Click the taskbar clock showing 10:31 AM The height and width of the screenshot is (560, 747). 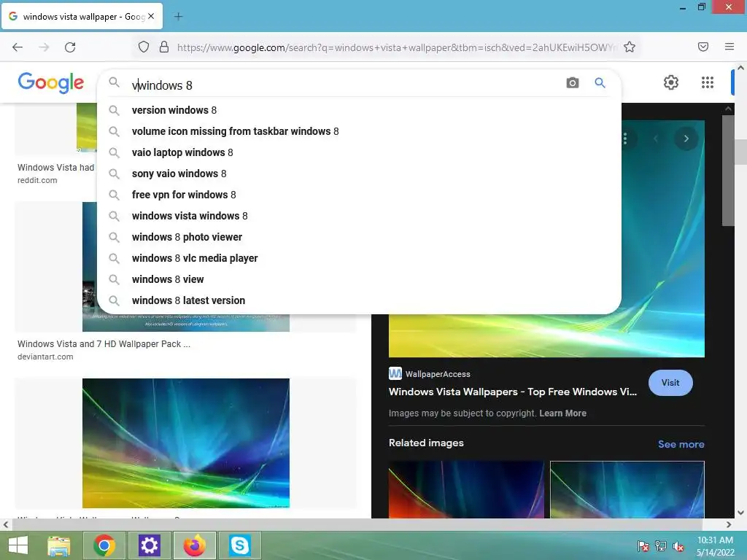tap(715, 546)
